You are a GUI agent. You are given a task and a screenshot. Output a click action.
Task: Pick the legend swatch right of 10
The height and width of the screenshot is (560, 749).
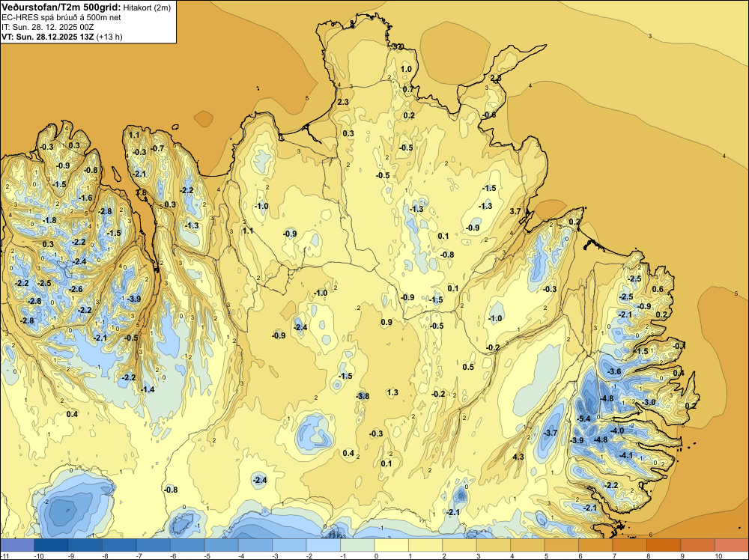pos(732,545)
